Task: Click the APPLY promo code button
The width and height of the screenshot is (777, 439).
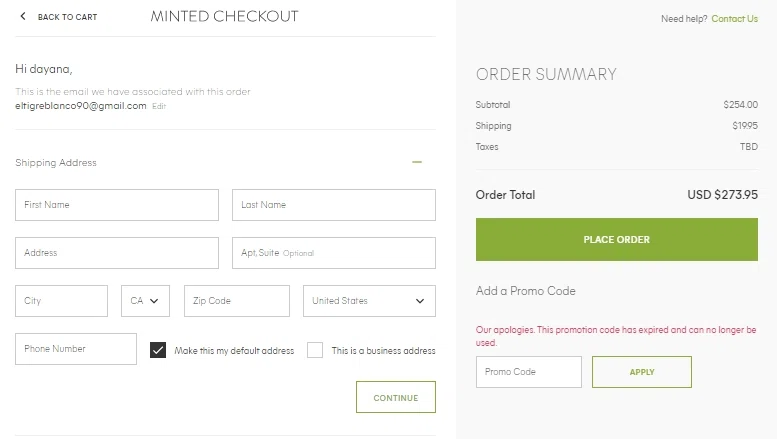Action: pyautogui.click(x=642, y=372)
